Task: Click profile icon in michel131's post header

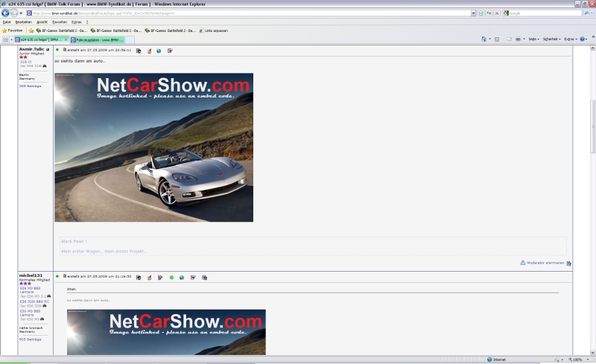Action: [139, 278]
